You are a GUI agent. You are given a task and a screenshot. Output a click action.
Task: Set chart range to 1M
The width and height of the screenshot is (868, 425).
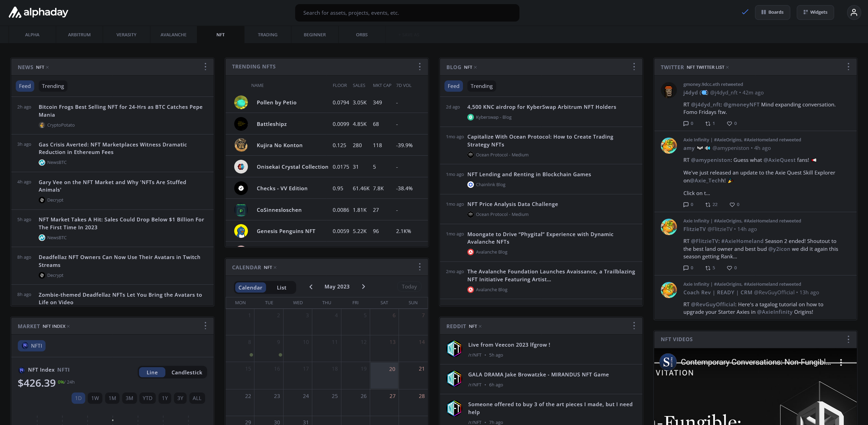(112, 398)
